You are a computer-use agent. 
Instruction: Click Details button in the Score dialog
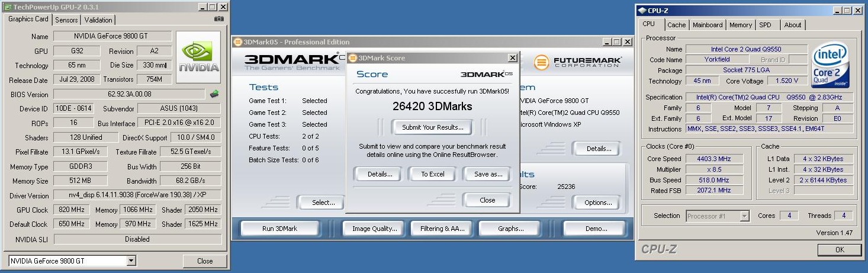(x=380, y=174)
